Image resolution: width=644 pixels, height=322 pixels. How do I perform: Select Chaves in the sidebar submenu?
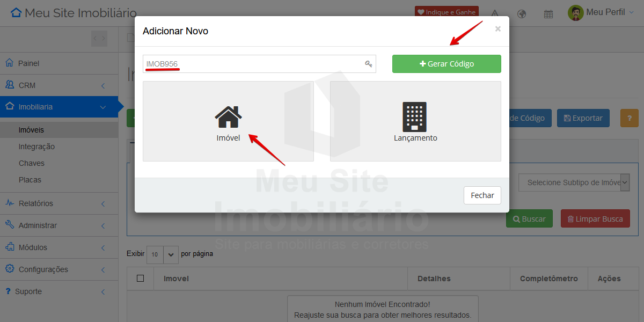click(32, 163)
